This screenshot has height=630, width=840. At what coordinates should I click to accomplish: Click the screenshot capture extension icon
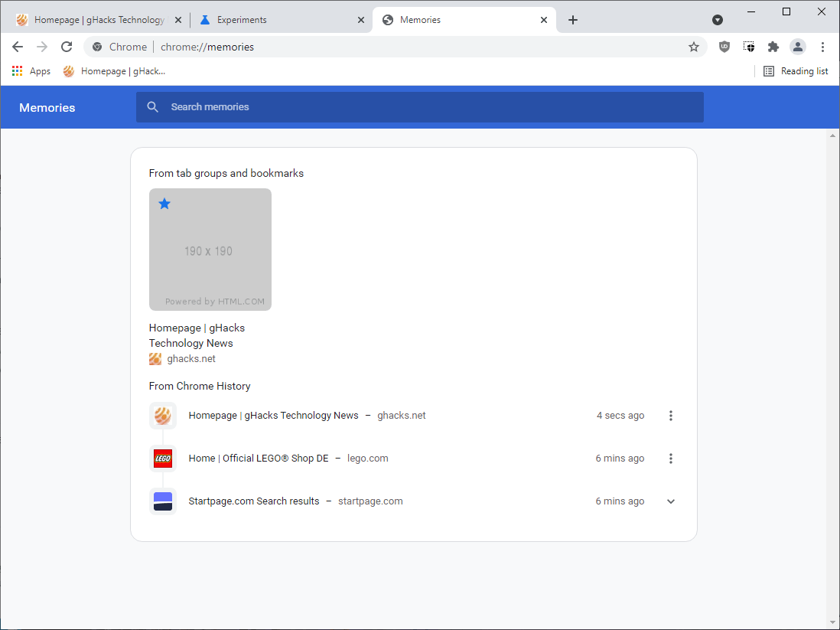click(749, 47)
